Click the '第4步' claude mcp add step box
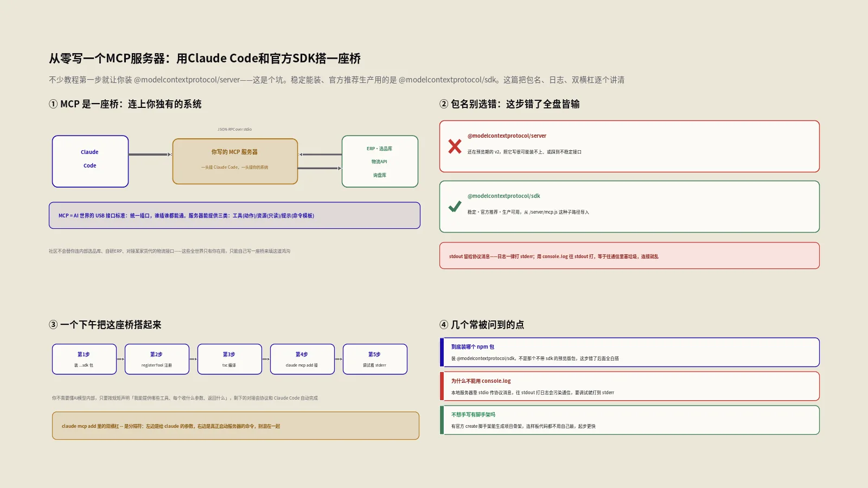Image resolution: width=868 pixels, height=488 pixels. point(302,359)
